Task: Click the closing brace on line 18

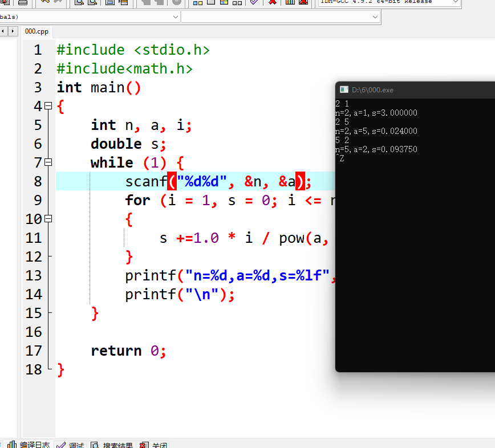Action: coord(60,370)
